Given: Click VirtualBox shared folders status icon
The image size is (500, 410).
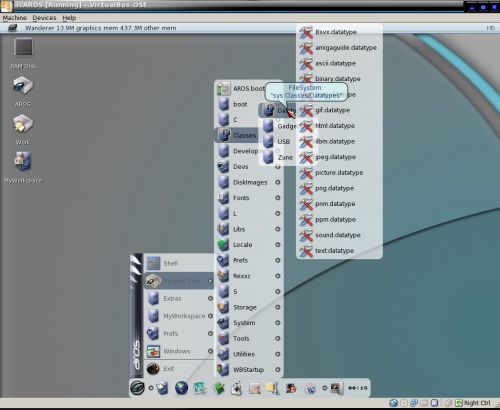Looking at the screenshot, I should tap(424, 403).
